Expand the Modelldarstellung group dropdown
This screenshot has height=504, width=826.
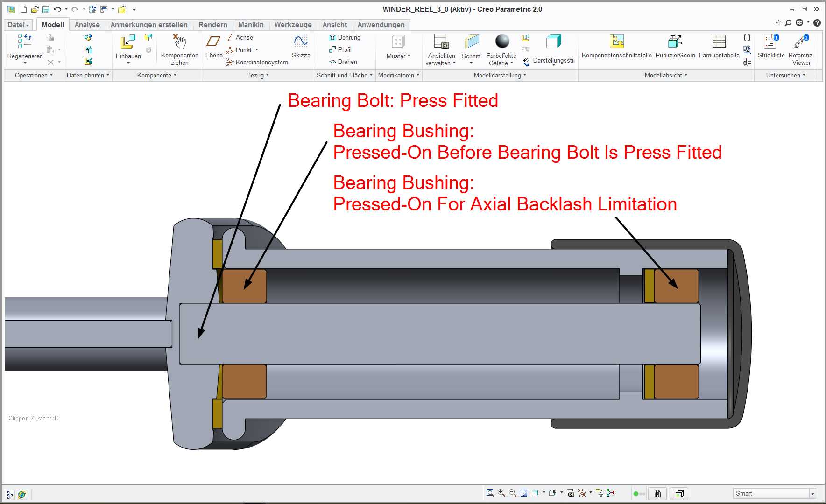tap(500, 75)
